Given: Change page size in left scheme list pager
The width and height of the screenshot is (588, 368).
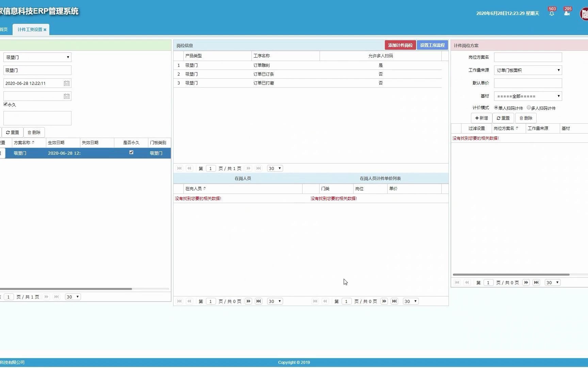Looking at the screenshot, I should pos(73,297).
